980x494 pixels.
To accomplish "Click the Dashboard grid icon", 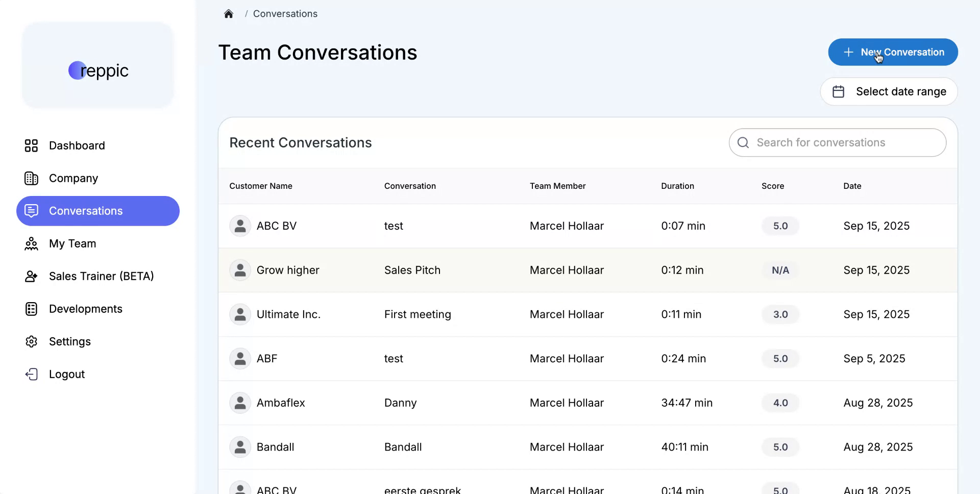I will [31, 145].
